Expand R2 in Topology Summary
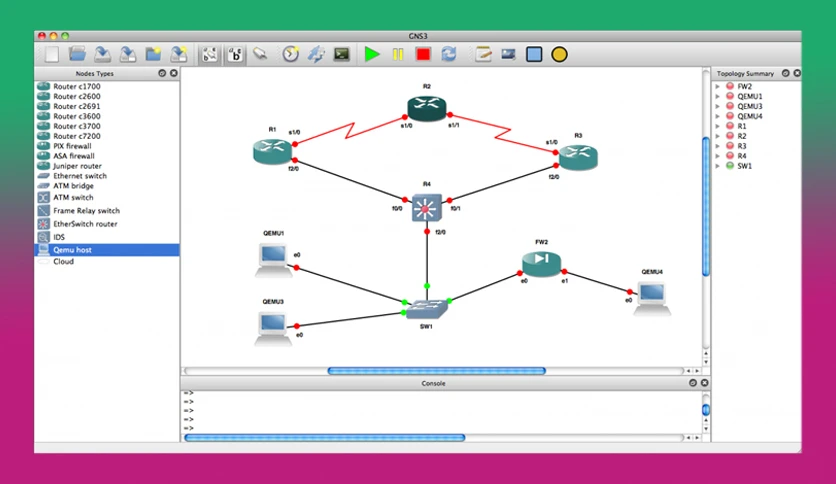Screen dimensions: 836x484 pyautogui.click(x=718, y=136)
